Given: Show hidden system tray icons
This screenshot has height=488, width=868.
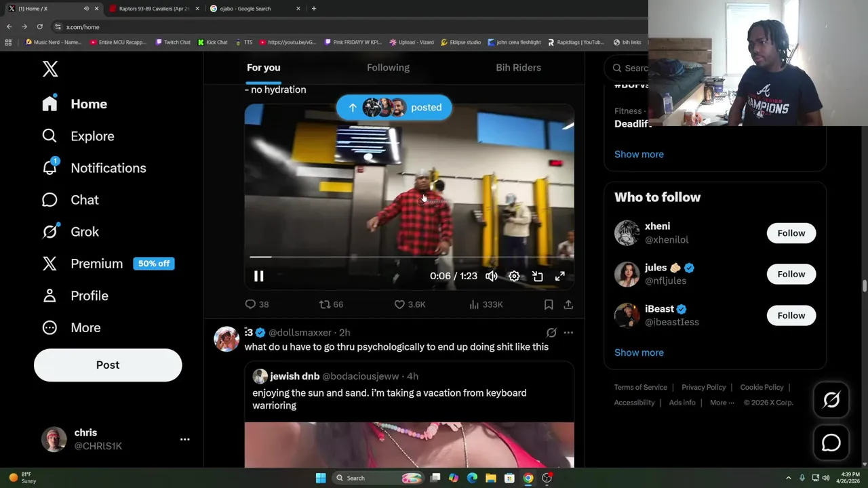Looking at the screenshot, I should [788, 478].
